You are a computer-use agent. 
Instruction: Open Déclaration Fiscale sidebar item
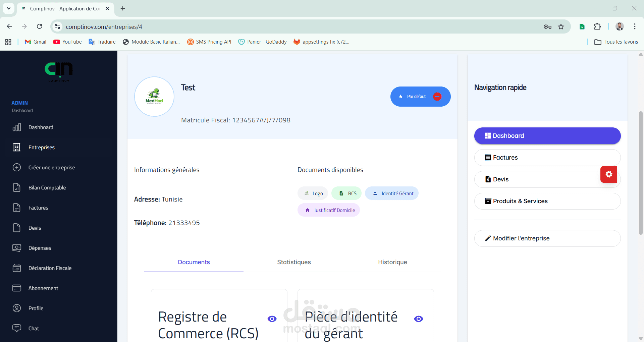(50, 268)
